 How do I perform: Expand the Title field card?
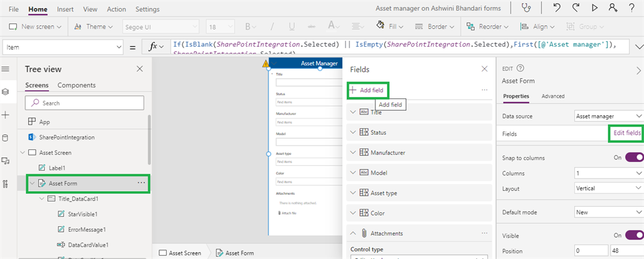click(x=353, y=112)
